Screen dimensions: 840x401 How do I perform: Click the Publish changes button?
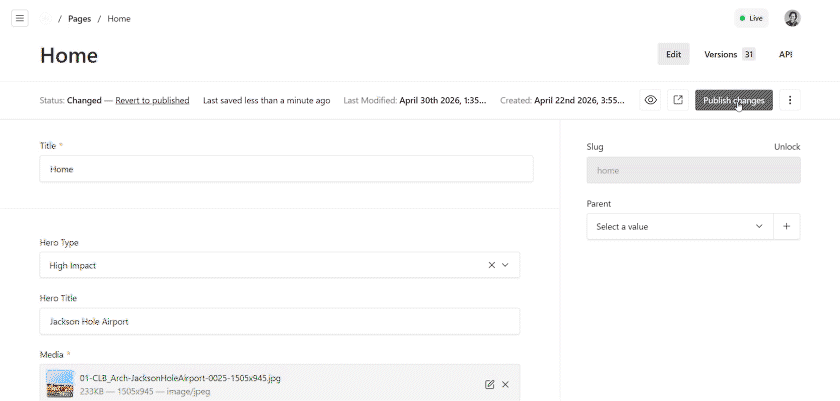pos(734,100)
